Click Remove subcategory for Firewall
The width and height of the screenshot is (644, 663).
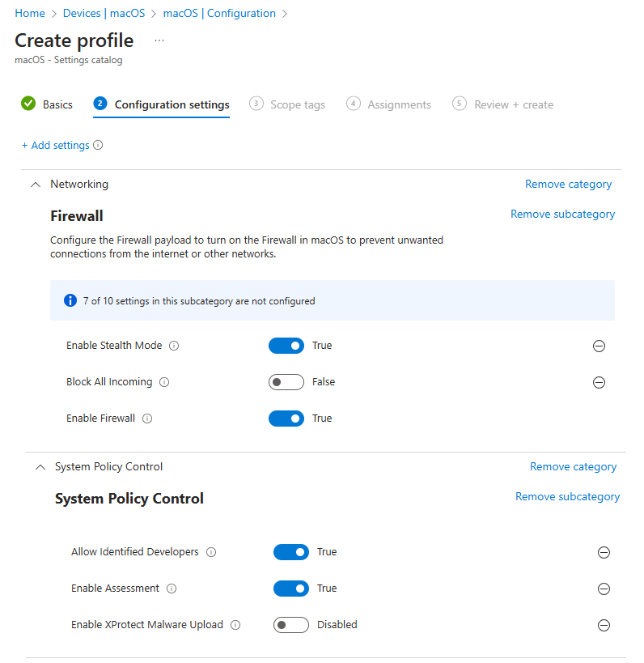coord(562,213)
